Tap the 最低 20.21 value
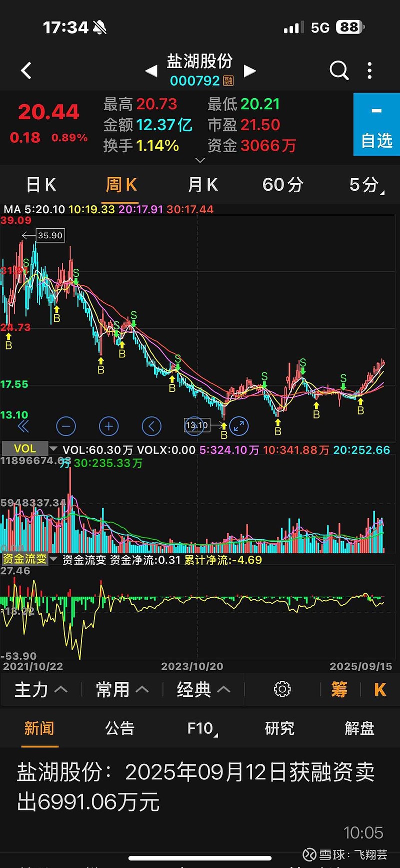This screenshot has height=868, width=400. coord(260,104)
